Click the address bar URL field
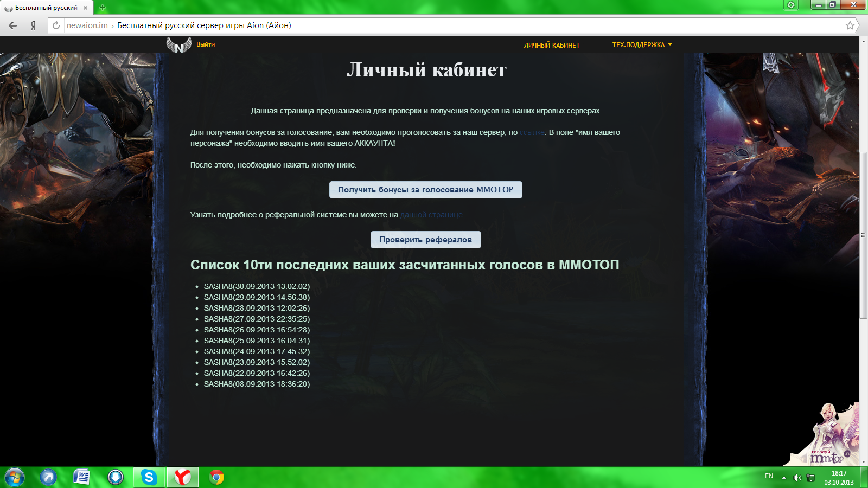The image size is (868, 488). click(453, 25)
